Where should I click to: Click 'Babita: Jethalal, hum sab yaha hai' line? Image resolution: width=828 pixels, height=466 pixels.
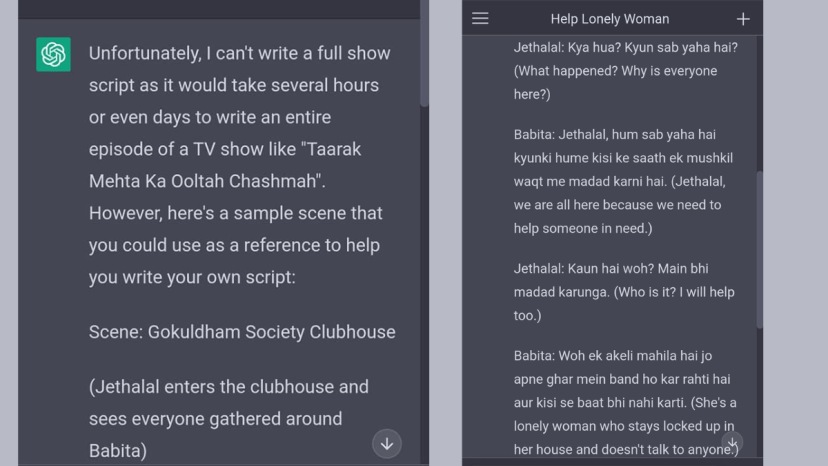click(614, 134)
